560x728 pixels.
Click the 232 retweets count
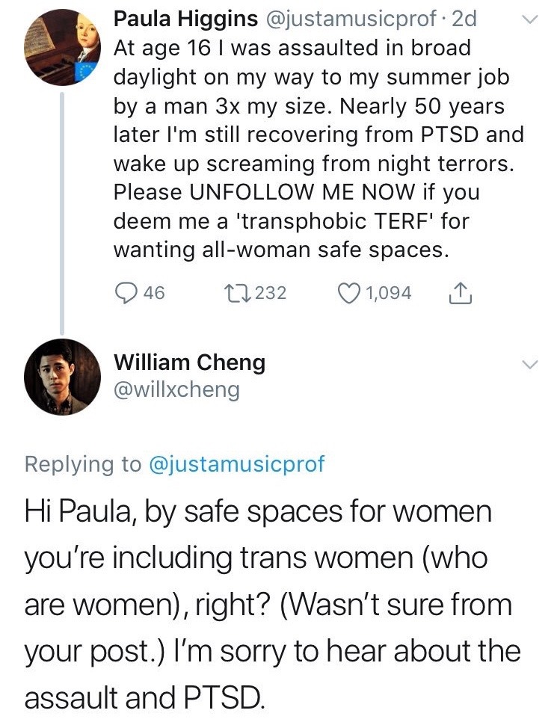click(x=271, y=292)
